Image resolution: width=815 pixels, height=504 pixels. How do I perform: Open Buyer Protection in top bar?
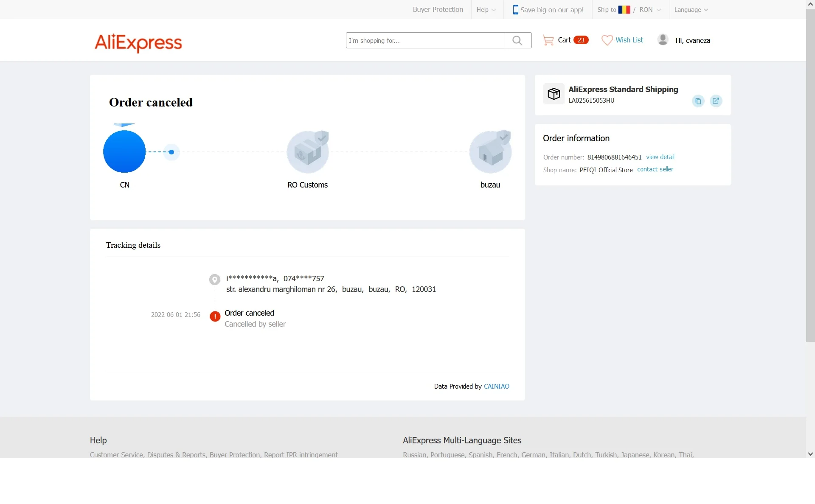click(x=438, y=10)
